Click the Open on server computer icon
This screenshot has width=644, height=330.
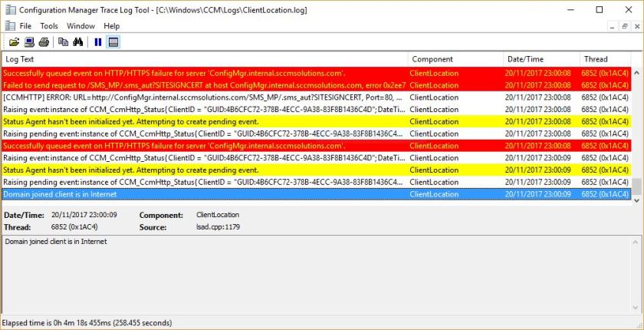pos(29,42)
